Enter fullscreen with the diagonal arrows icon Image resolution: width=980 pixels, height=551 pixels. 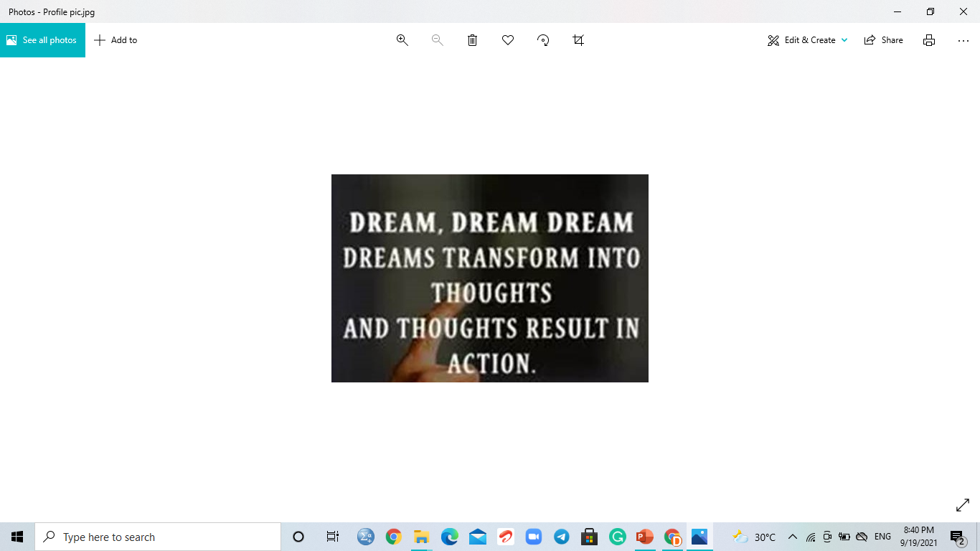963,506
